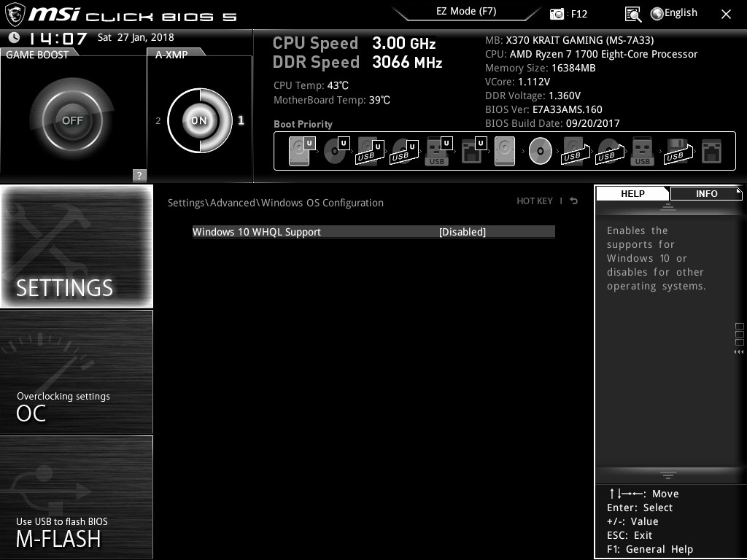
Task: Click the Boot Priority heading
Action: click(x=303, y=124)
